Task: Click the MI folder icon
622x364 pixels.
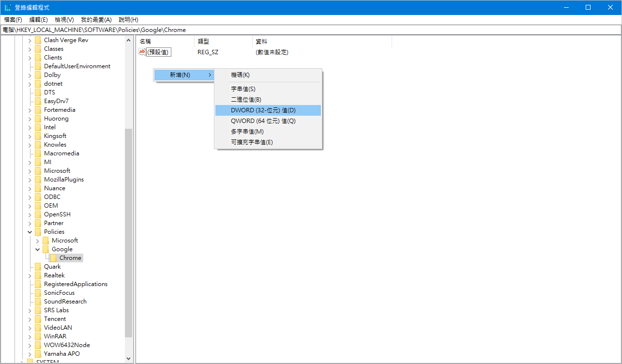Action: (x=38, y=162)
